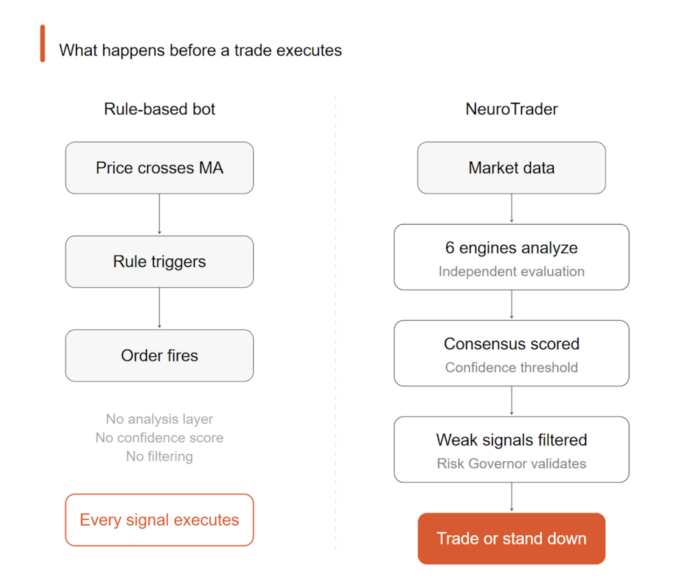The image size is (700, 588).
Task: Click the arrow below 'Consensus scored' box
Action: 512,401
